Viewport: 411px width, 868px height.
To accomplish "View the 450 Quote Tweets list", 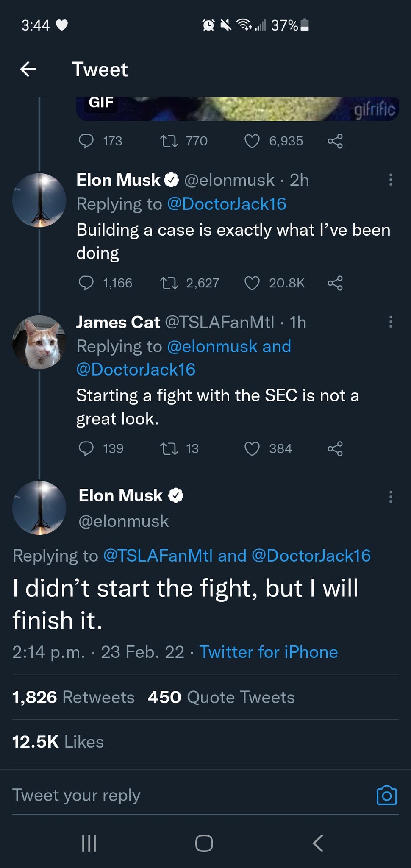I will 221,697.
